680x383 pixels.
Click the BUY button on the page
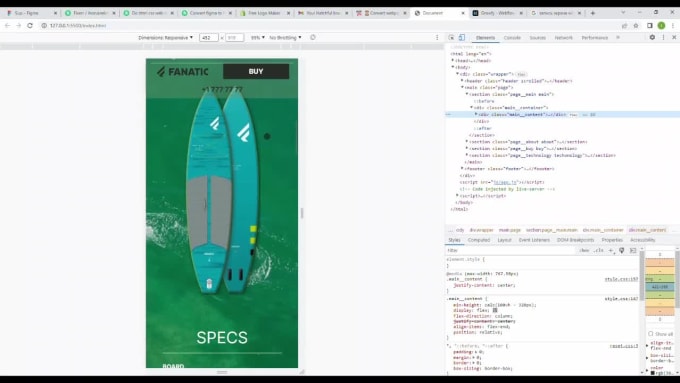click(x=256, y=71)
